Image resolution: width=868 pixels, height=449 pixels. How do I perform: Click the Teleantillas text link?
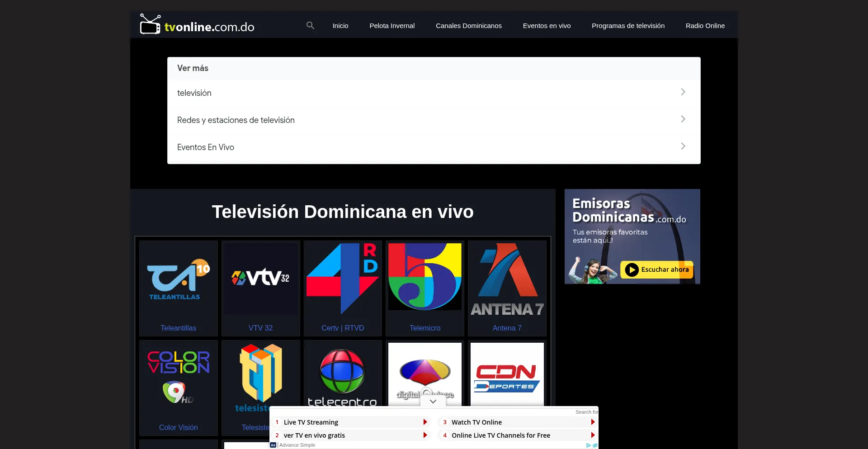[179, 328]
